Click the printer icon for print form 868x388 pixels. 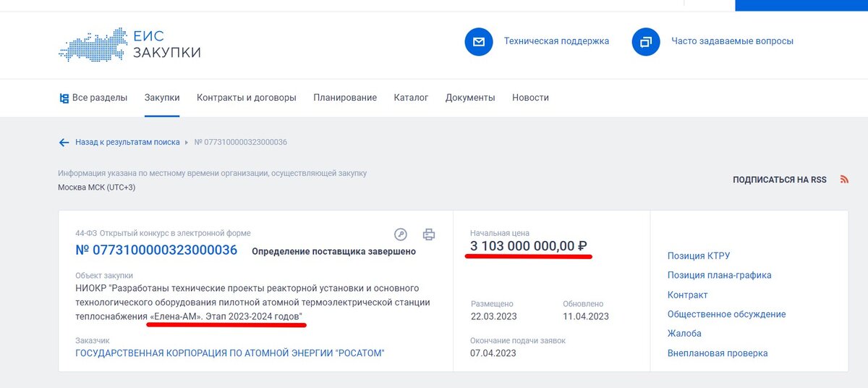429,235
